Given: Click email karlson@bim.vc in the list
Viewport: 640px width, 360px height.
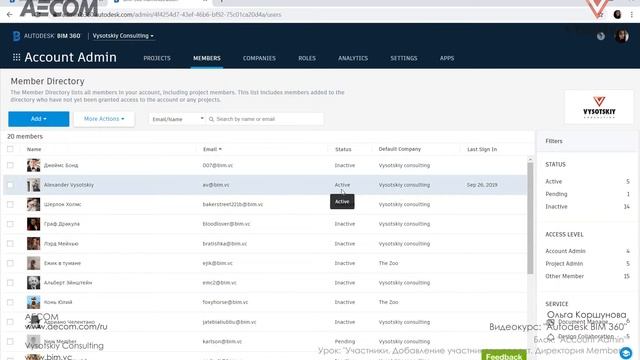Looking at the screenshot, I should (x=222, y=341).
